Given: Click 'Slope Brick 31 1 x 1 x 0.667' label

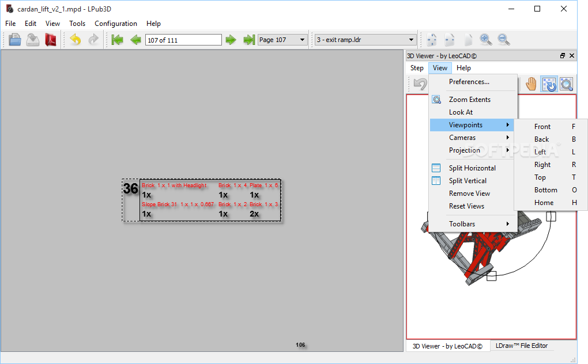Looking at the screenshot, I should click(x=178, y=204).
